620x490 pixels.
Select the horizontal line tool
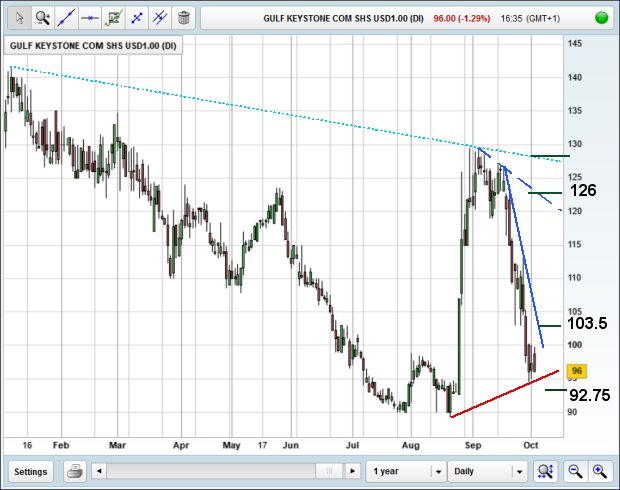pos(90,18)
